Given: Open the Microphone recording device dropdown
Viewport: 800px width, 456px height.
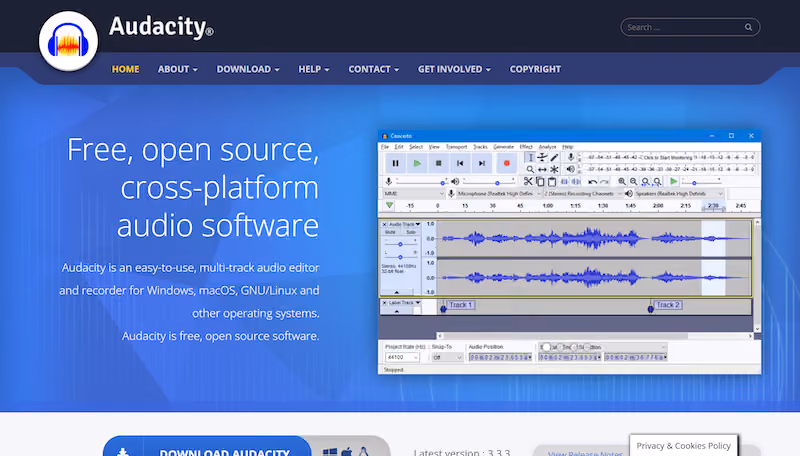Looking at the screenshot, I should pyautogui.click(x=498, y=194).
